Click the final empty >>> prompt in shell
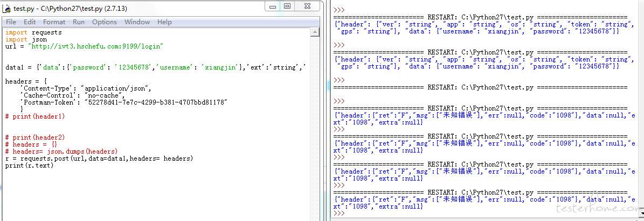Image resolution: width=644 pixels, height=221 pixels. pyautogui.click(x=340, y=213)
